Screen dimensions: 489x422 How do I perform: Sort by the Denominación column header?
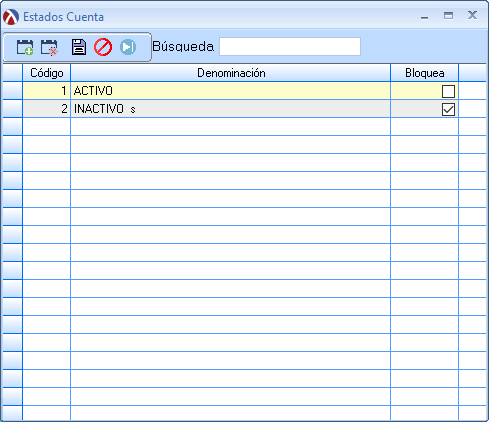[231, 73]
